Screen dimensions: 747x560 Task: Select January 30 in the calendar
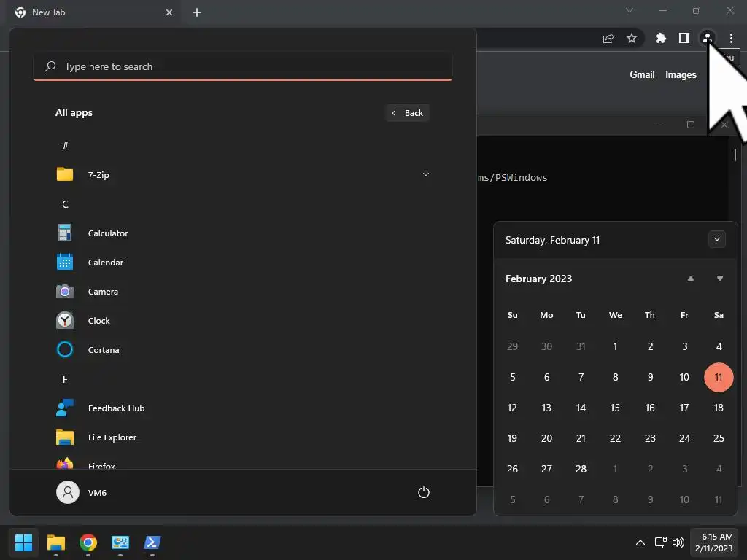(x=546, y=346)
